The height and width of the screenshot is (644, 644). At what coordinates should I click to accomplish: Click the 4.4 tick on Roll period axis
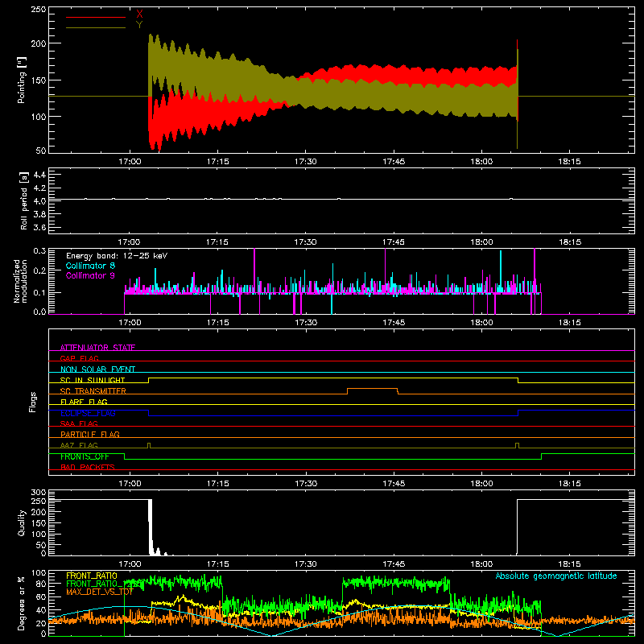[x=39, y=175]
